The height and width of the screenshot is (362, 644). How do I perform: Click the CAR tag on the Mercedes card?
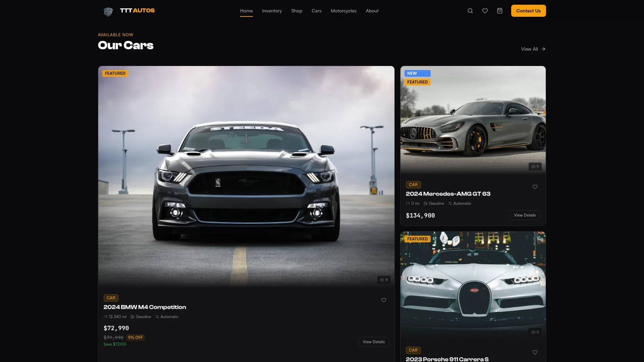pyautogui.click(x=413, y=185)
